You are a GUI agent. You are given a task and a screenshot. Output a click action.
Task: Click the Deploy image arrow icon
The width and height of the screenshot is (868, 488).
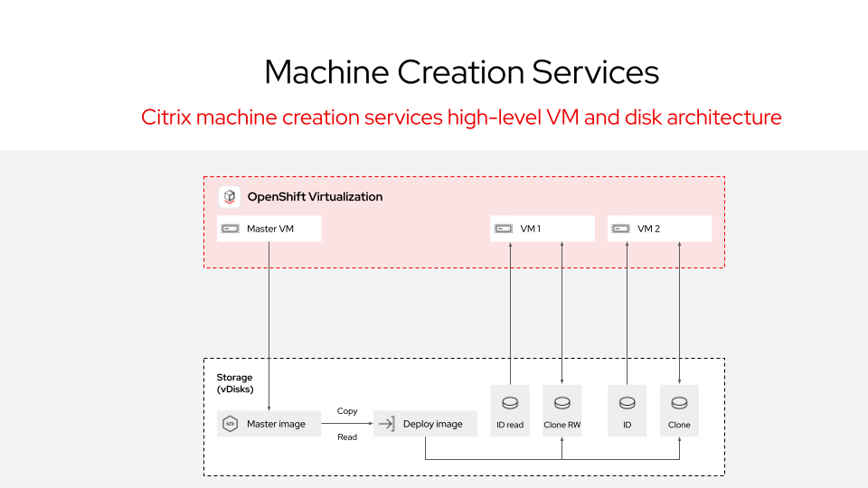coord(386,424)
